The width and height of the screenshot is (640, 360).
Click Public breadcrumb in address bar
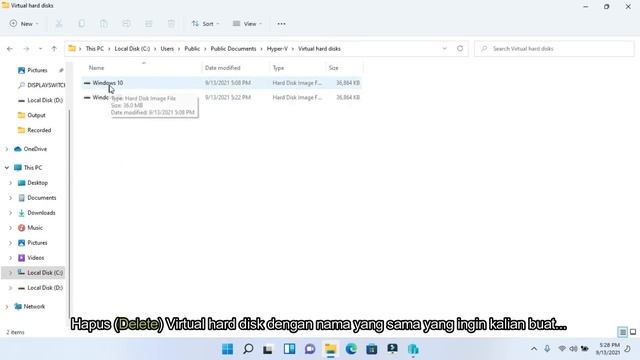pos(192,49)
